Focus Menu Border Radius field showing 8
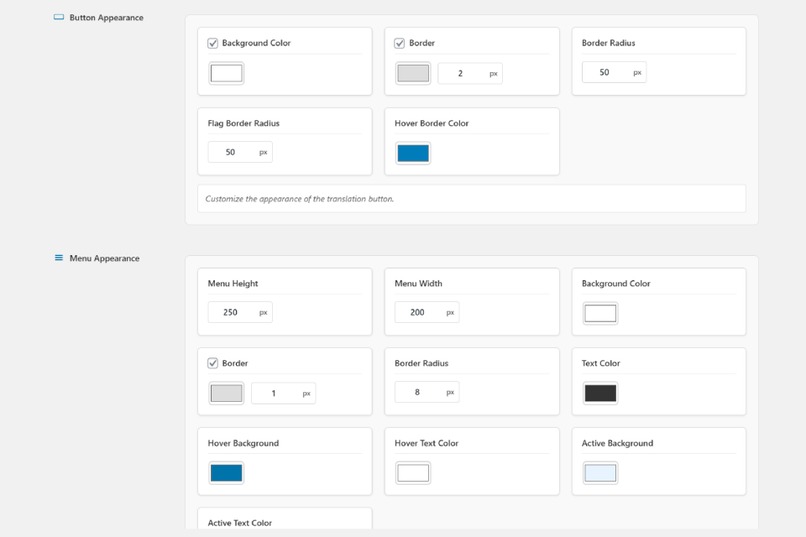 [x=427, y=392]
